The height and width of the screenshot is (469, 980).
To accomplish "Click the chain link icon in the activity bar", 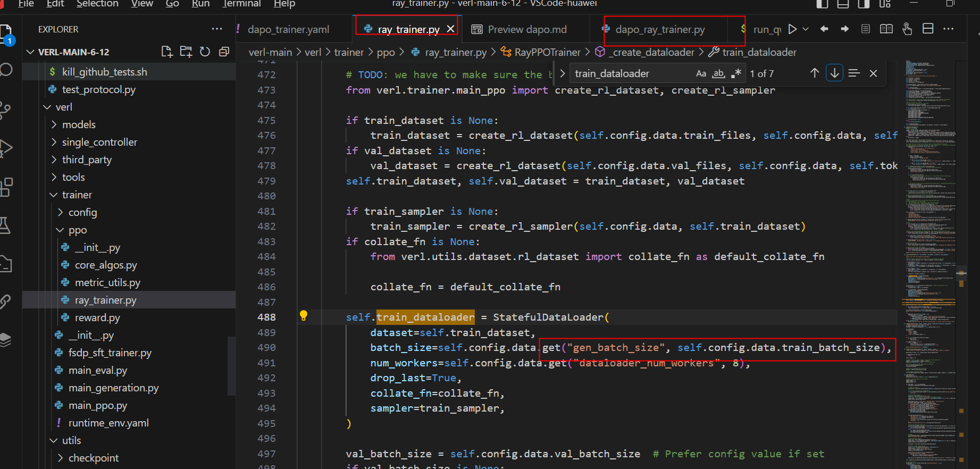I will pos(5,302).
